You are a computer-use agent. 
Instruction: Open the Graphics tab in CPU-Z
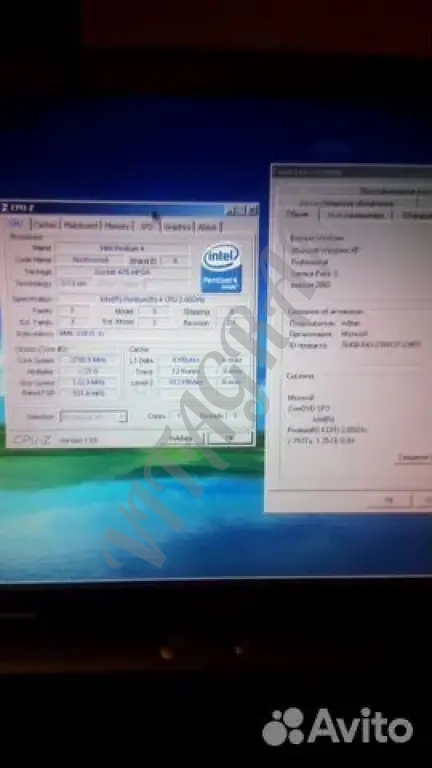[177, 226]
